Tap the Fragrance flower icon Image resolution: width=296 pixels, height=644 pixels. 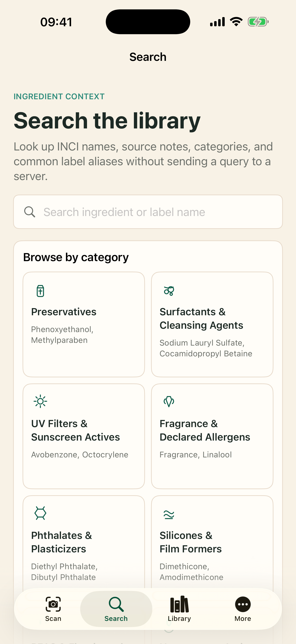point(169,401)
